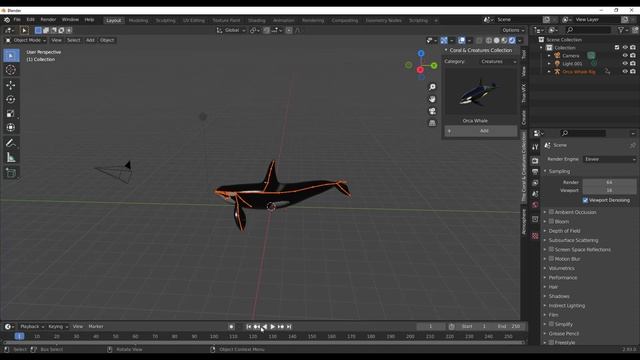Open the File menu
Screen dimensions: 640x360
[17, 20]
